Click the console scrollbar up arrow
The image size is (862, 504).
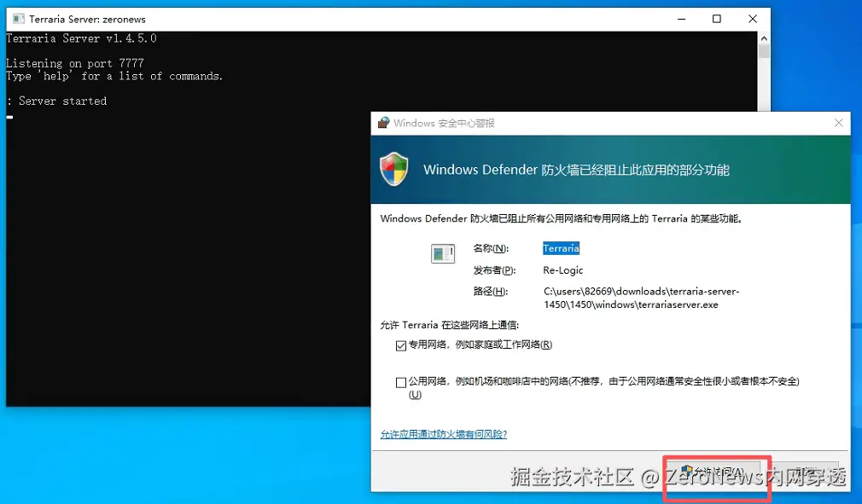[x=764, y=38]
